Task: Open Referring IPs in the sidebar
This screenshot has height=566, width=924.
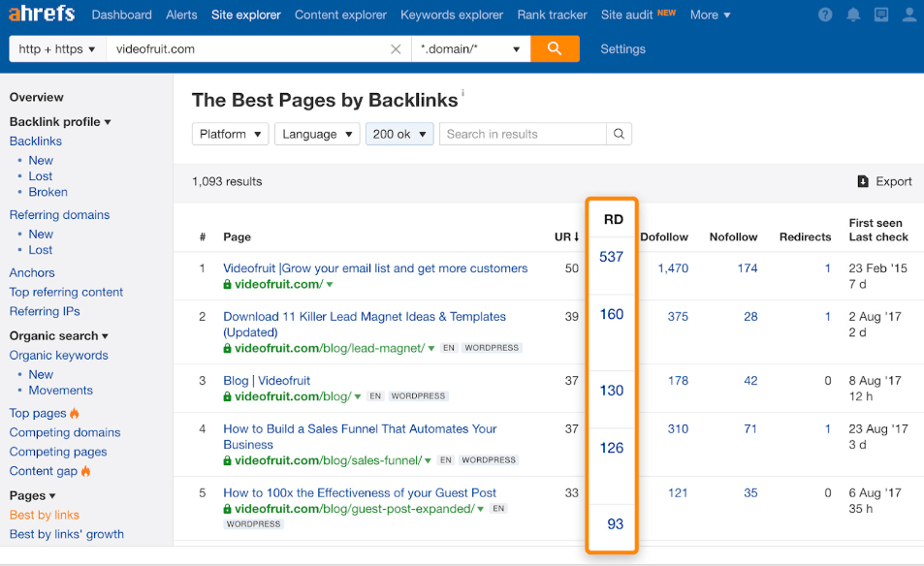Action: pos(45,311)
